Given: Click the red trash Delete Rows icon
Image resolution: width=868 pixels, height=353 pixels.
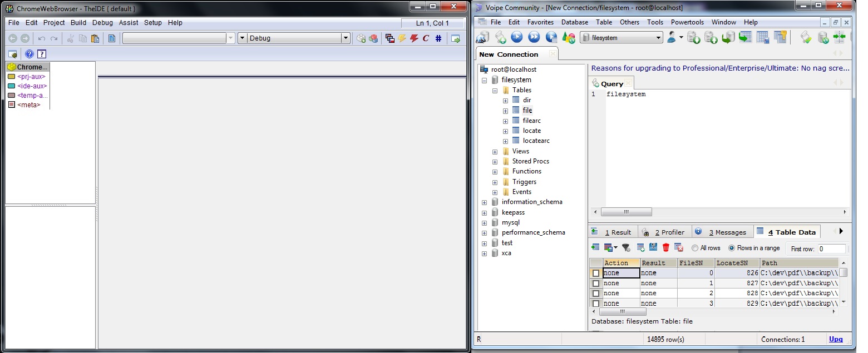Looking at the screenshot, I should click(665, 248).
